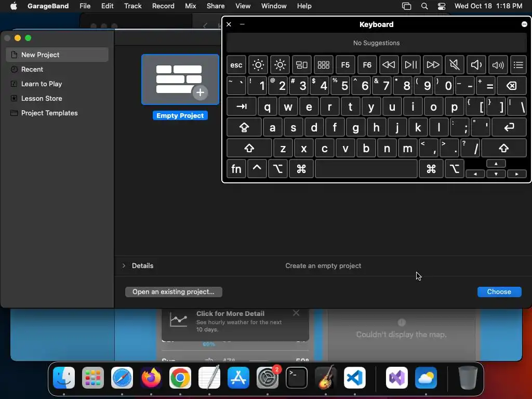The image size is (532, 399).
Task: Tap the list key after volume up
Action: pos(518,65)
